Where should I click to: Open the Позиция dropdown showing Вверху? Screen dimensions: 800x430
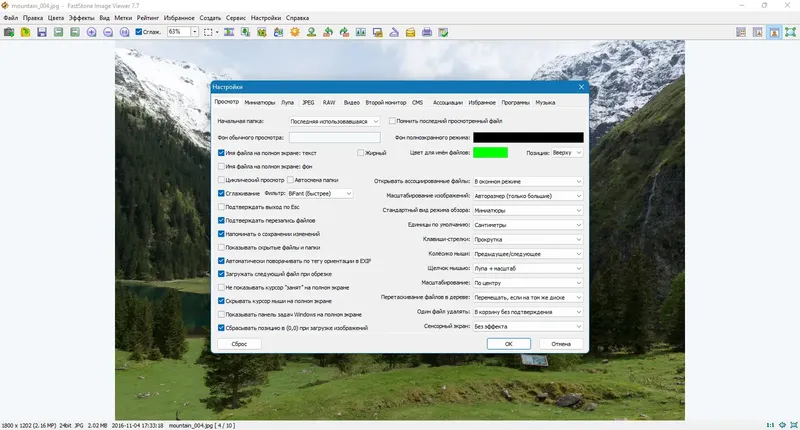tap(567, 153)
